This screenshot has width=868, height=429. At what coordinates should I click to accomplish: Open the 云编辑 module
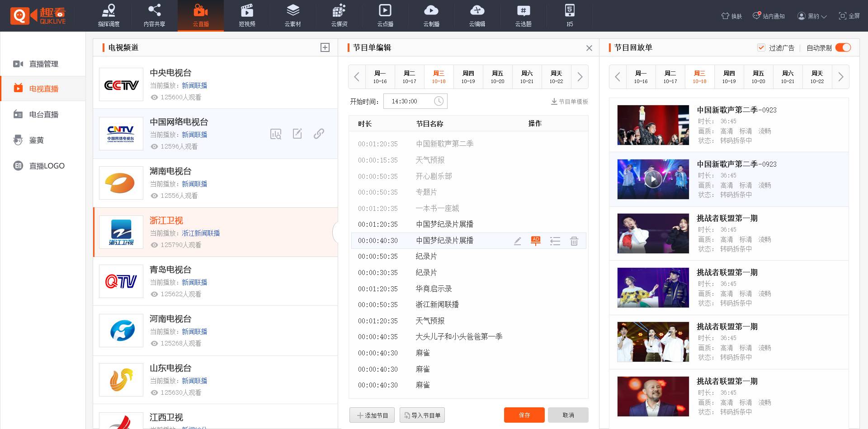(477, 16)
